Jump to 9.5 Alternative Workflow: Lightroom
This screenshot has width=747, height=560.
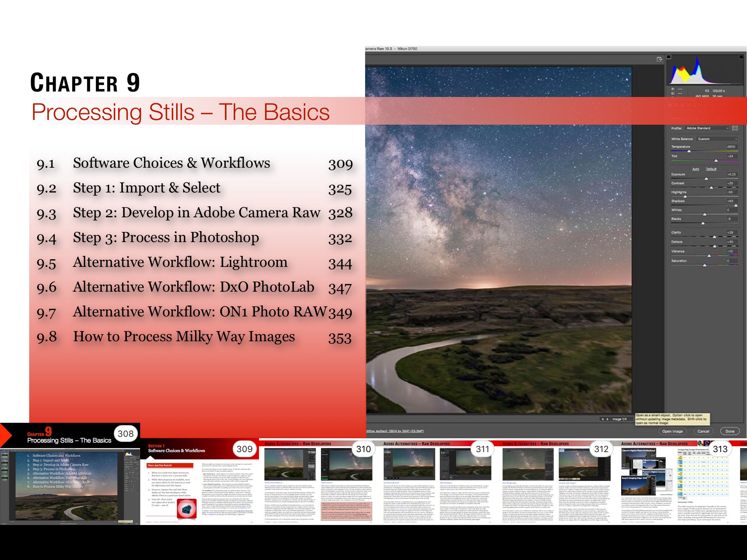180,262
